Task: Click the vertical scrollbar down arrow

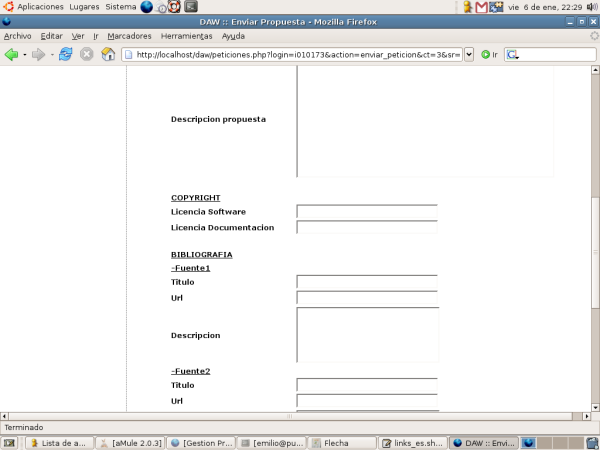Action: pos(595,408)
